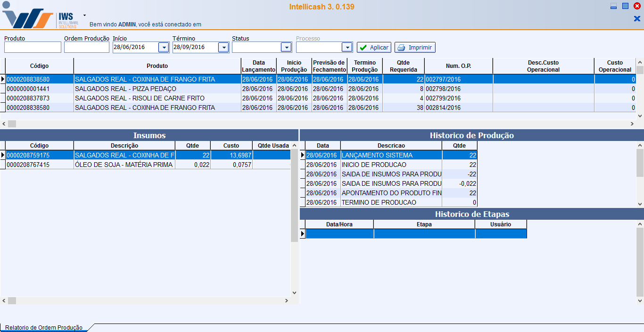Screen dimensions: 644x332
Task: Click the Usuário column header
Action: [501, 224]
